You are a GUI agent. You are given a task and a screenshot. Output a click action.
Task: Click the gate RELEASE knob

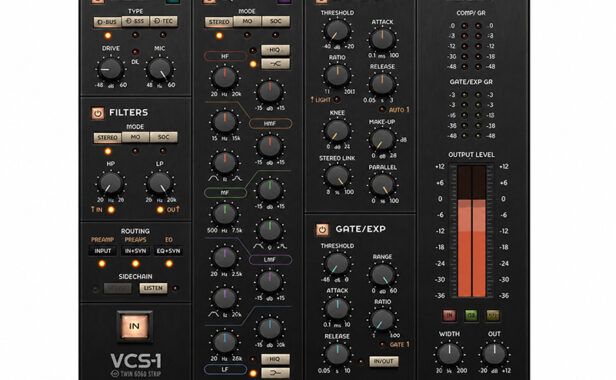337,354
